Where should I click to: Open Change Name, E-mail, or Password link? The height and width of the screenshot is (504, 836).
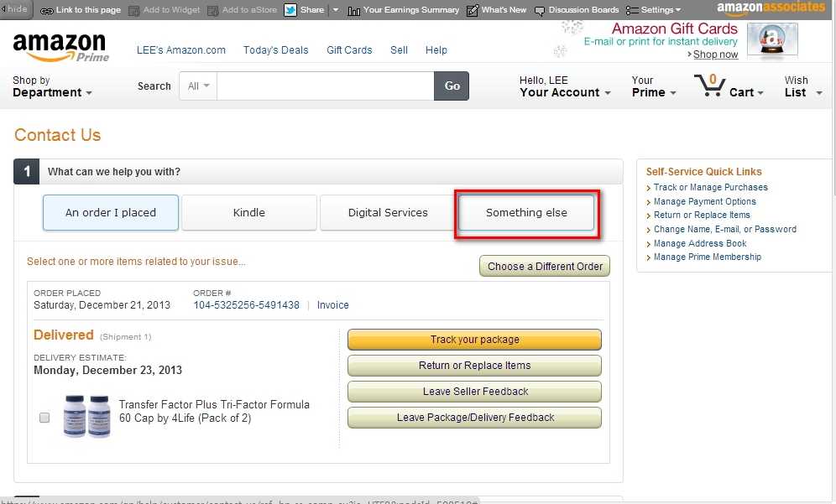click(724, 229)
